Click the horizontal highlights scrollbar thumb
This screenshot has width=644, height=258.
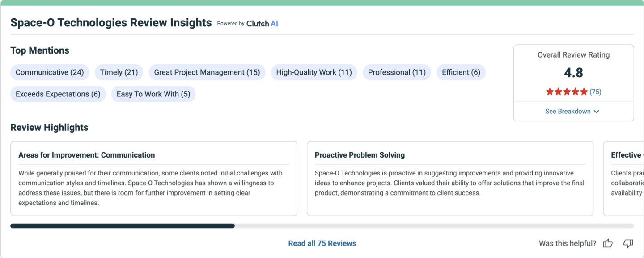click(123, 226)
